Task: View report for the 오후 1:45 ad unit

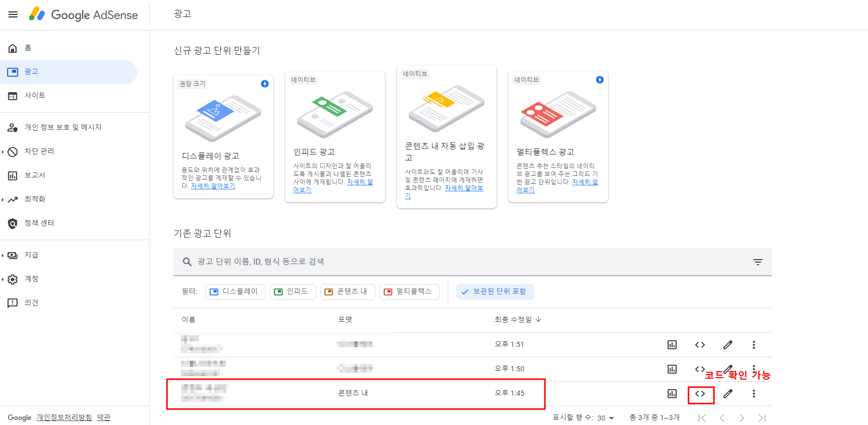Action: coord(672,394)
